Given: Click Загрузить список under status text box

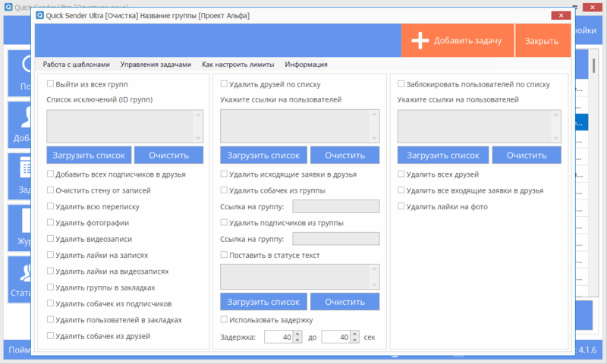Looking at the screenshot, I should pyautogui.click(x=263, y=302).
